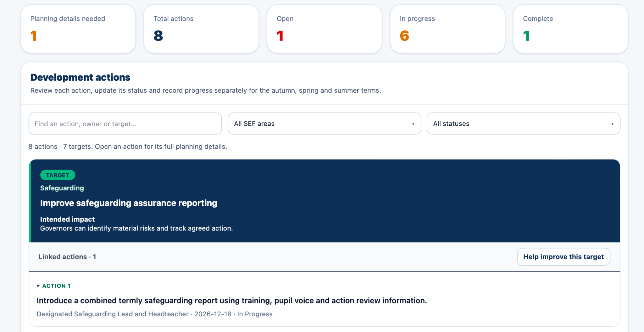The height and width of the screenshot is (332, 644).
Task: Click the Safeguarding area label
Action: coord(62,188)
